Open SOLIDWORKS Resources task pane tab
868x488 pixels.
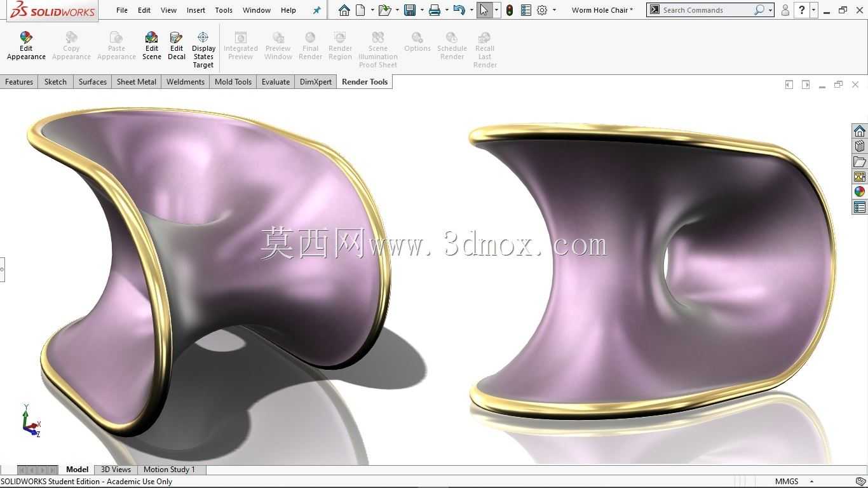click(860, 131)
